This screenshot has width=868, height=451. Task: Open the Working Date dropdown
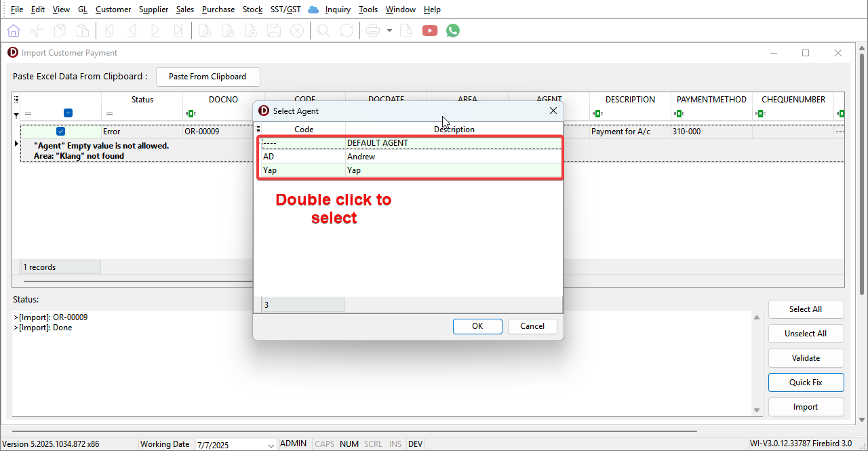[271, 445]
